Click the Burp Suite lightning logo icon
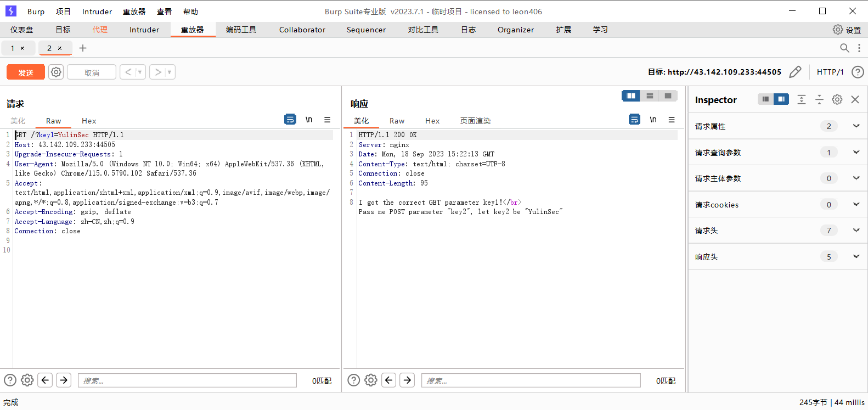This screenshot has width=868, height=410. point(11,11)
